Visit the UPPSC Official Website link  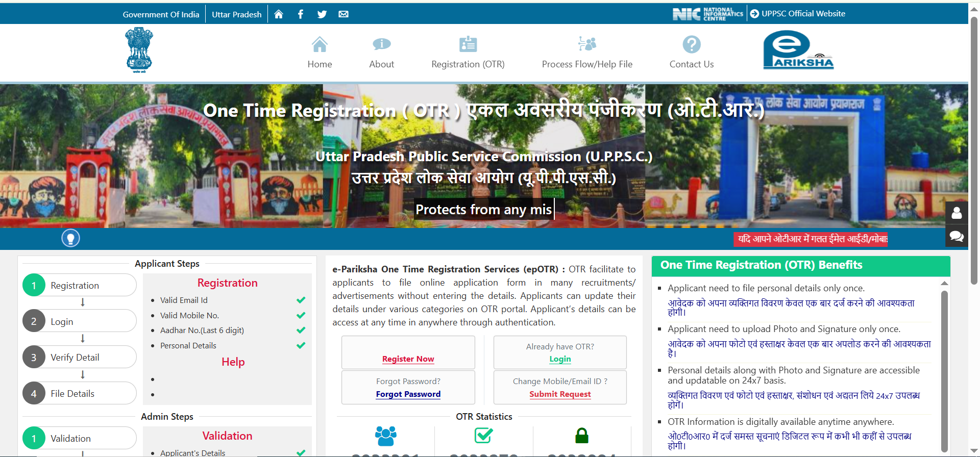pos(803,14)
